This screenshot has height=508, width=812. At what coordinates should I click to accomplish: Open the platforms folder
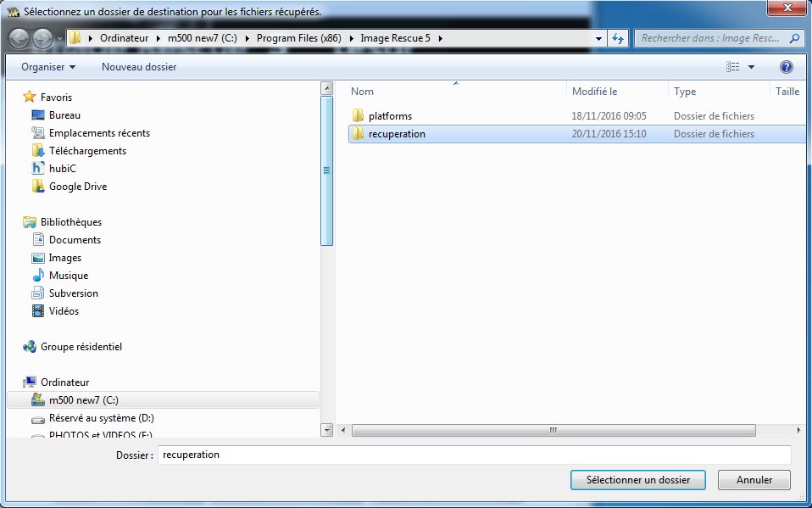pyautogui.click(x=390, y=116)
